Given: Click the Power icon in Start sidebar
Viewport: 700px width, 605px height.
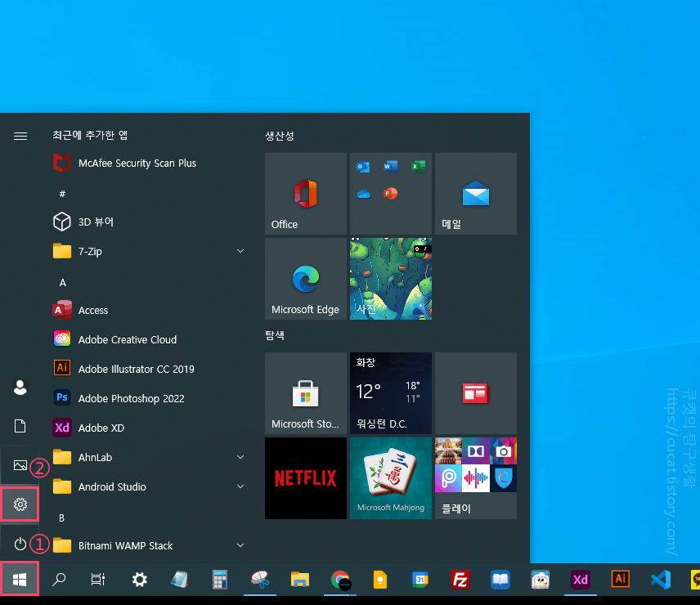Looking at the screenshot, I should [x=20, y=544].
